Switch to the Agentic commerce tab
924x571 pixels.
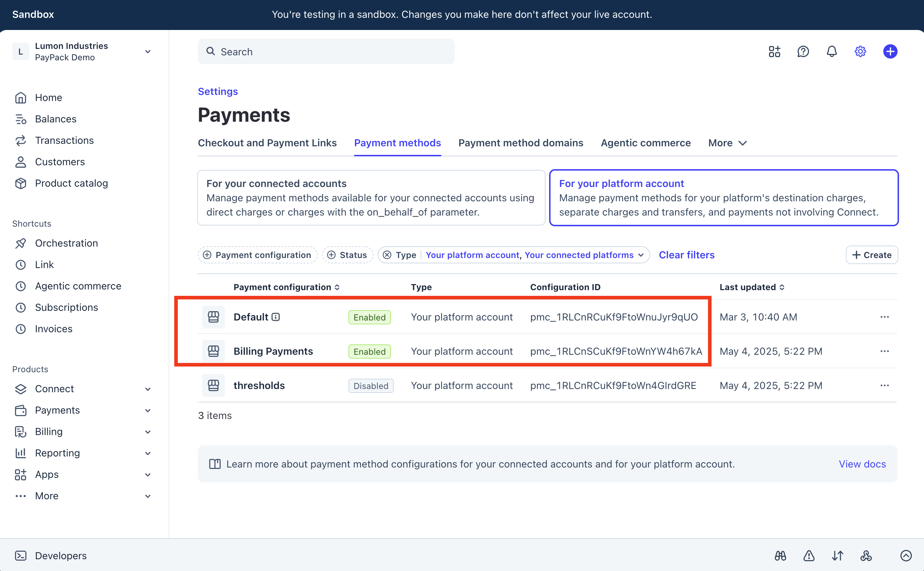[646, 143]
